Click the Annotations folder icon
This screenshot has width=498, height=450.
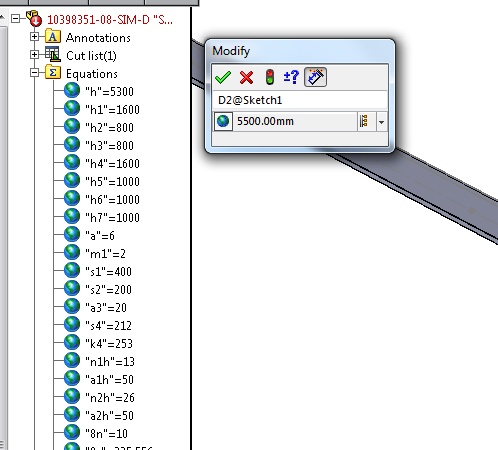click(x=53, y=37)
